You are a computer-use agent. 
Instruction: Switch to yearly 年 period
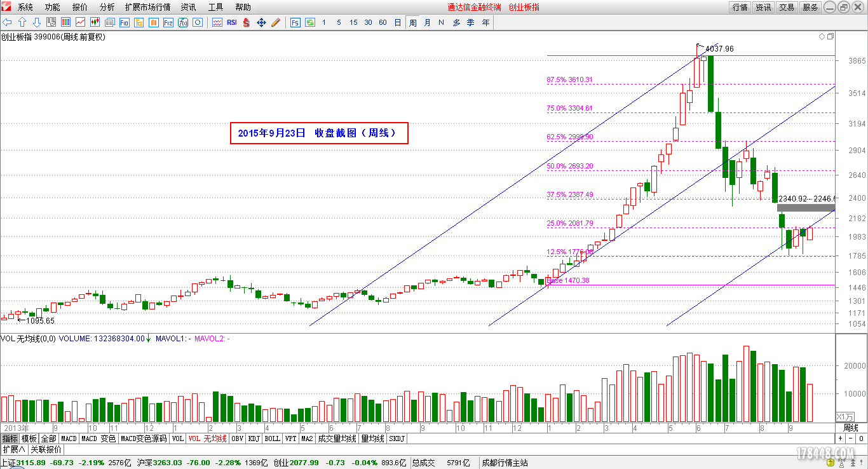click(x=485, y=22)
